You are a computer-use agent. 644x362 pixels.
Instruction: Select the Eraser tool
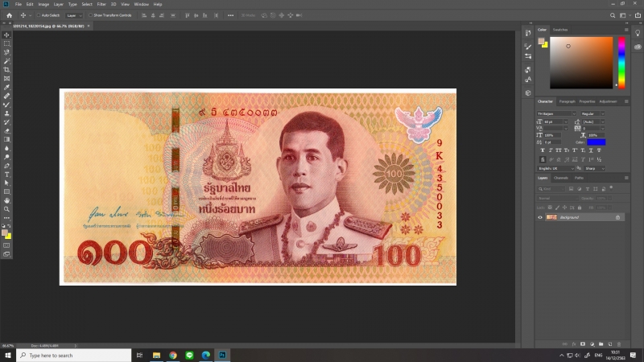(6, 131)
